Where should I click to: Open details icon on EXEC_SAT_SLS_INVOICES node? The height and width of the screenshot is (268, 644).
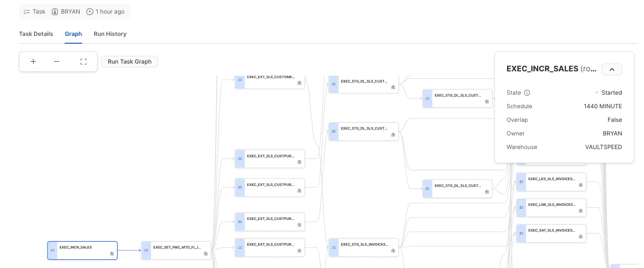point(580,236)
